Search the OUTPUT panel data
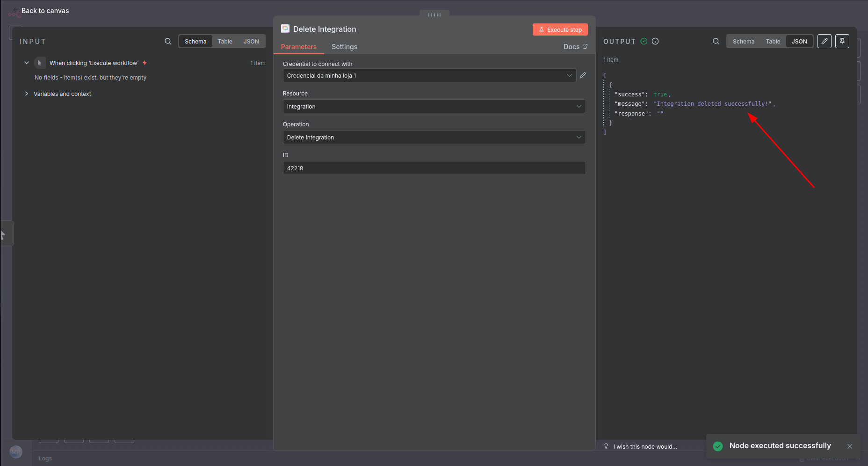Viewport: 868px width, 466px height. click(x=716, y=41)
